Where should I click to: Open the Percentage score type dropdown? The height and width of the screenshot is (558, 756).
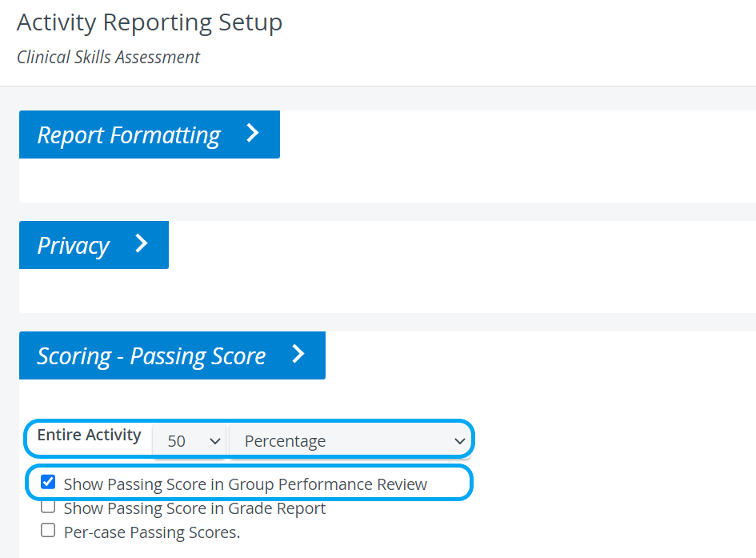pos(350,440)
